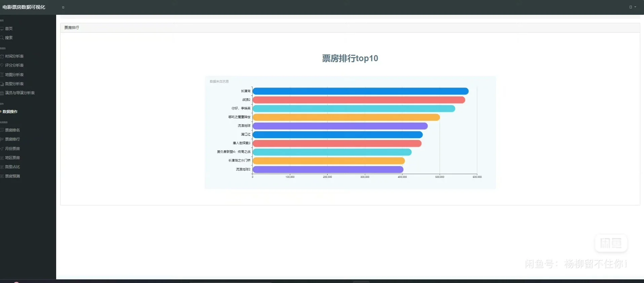Image resolution: width=644 pixels, height=283 pixels.
Task: Click the paper plane icon beside 月份票房
Action: point(2,149)
